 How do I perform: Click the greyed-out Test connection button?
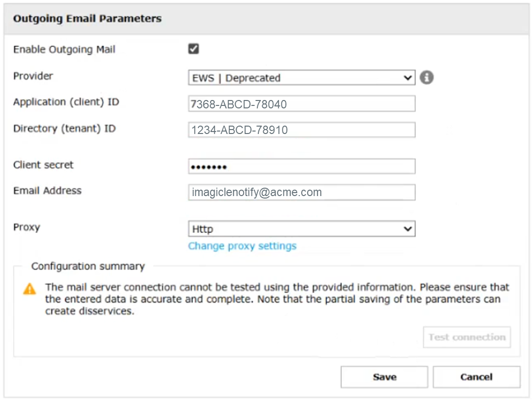(467, 337)
